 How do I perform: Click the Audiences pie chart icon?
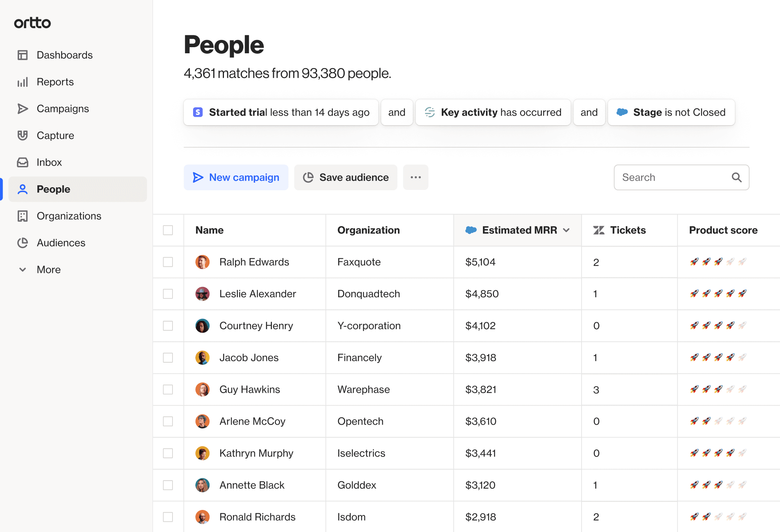[23, 243]
